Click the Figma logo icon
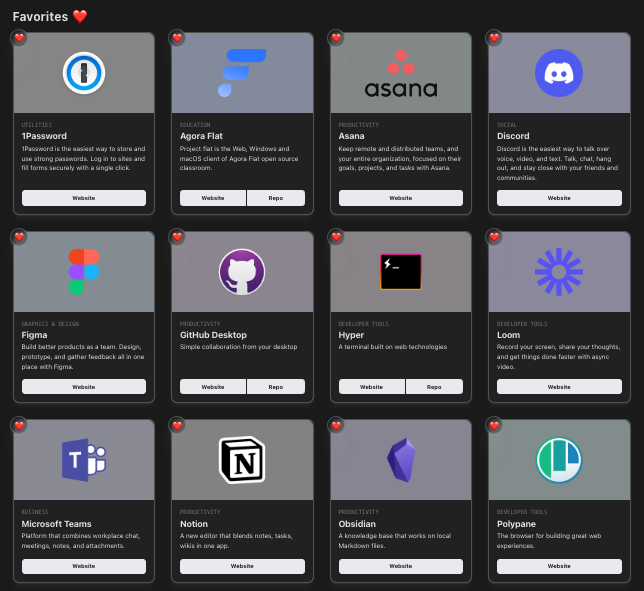 point(84,271)
